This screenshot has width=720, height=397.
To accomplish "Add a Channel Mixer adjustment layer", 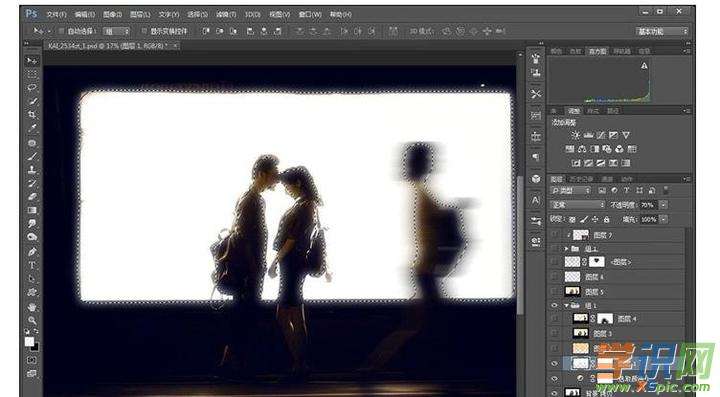I will (619, 149).
